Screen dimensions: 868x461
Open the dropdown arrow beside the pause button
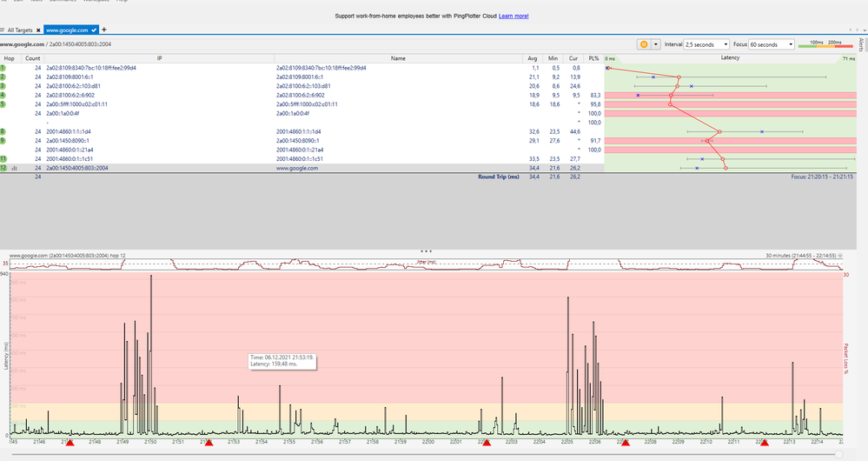coord(656,43)
